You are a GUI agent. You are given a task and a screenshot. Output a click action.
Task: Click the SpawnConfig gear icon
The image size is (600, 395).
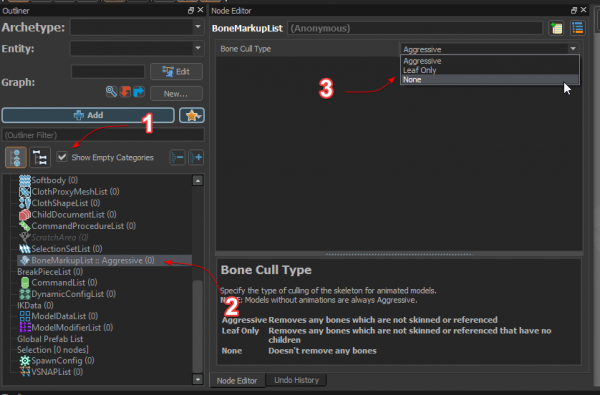(x=25, y=361)
